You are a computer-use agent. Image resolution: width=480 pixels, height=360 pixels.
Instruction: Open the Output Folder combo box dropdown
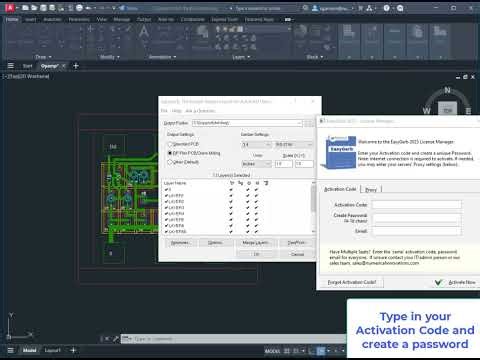[299, 123]
